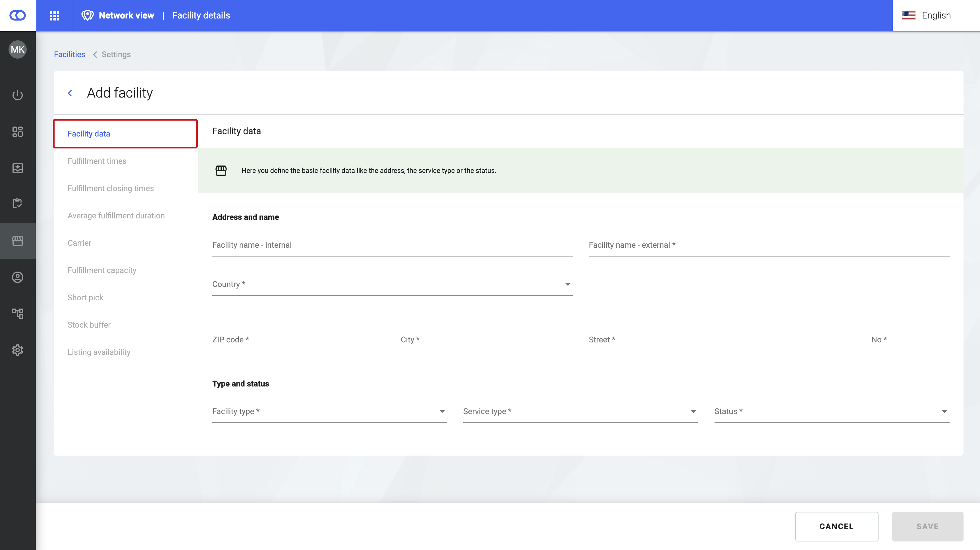Click the inbox download sidebar icon
980x550 pixels.
pos(18,168)
